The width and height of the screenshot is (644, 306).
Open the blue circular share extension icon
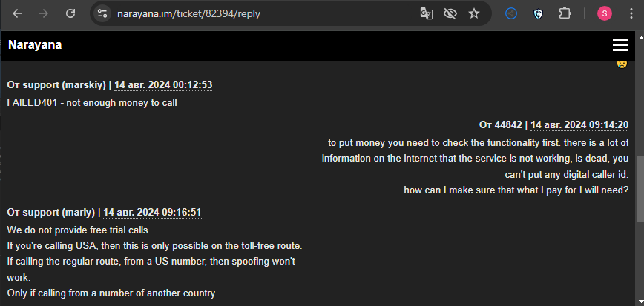511,13
